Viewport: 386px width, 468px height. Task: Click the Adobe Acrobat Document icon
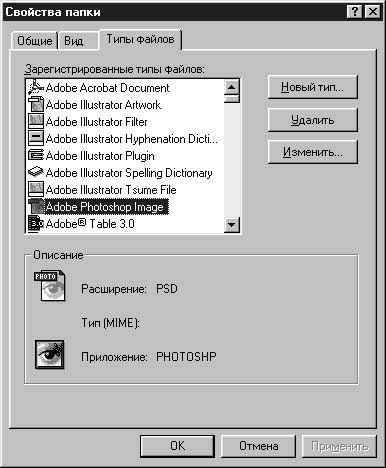coord(36,88)
